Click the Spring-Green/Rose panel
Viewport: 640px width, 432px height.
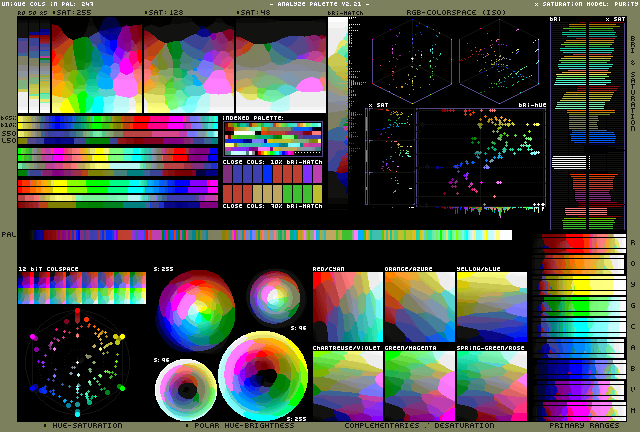click(x=491, y=384)
